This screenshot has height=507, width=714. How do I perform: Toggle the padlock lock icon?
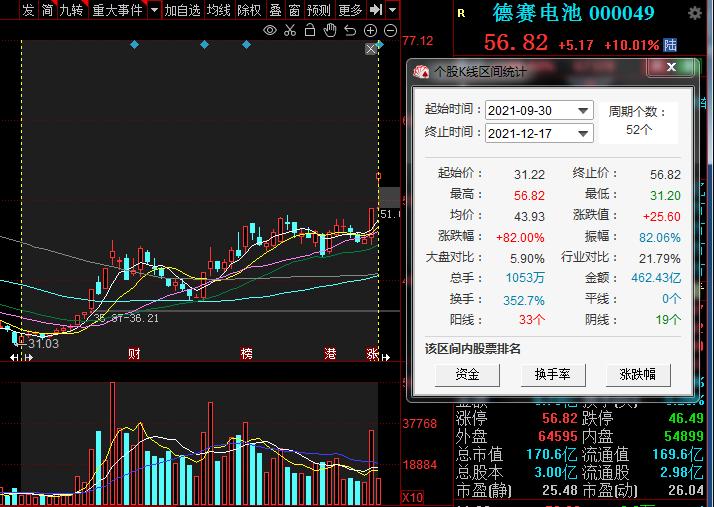point(310,30)
